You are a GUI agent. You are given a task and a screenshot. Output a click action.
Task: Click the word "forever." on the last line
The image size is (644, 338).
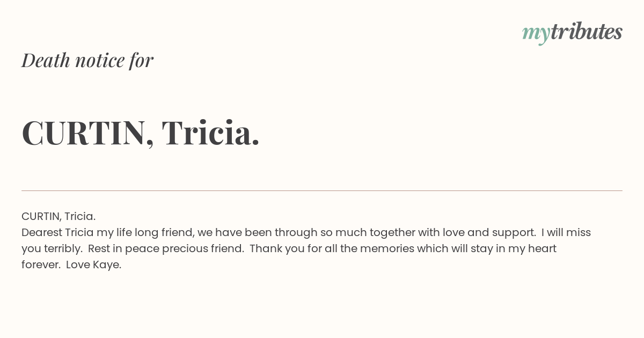pyautogui.click(x=41, y=264)
